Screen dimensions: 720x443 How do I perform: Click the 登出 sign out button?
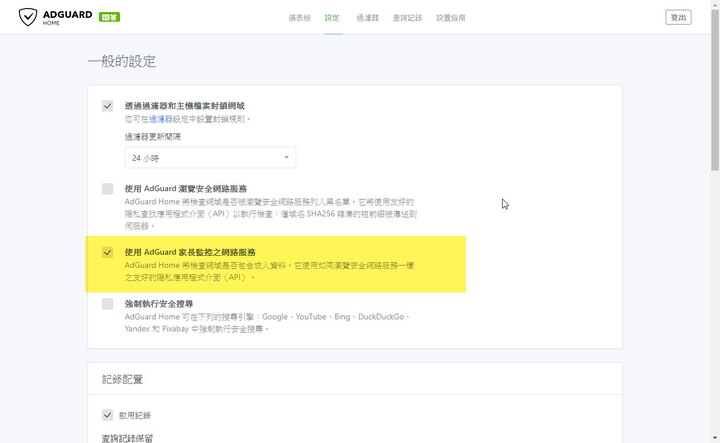coord(678,17)
